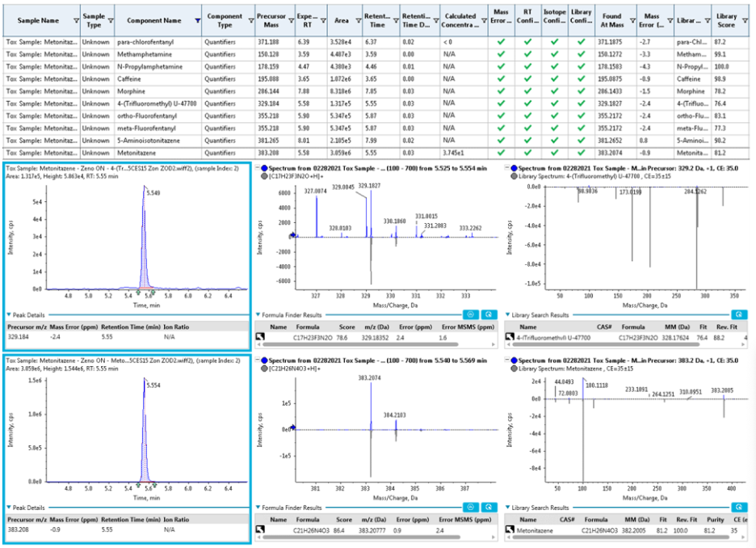Open the Area column filter icon
Screen dimensions: 756x548
tap(359, 21)
